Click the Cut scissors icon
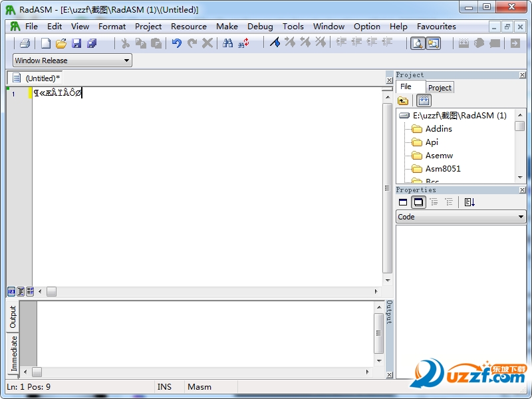 coord(125,43)
